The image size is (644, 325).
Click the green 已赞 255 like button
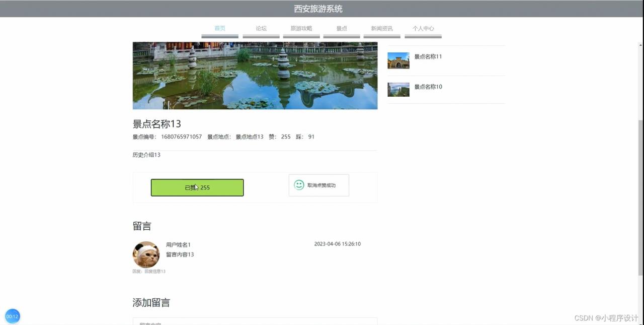pos(197,187)
